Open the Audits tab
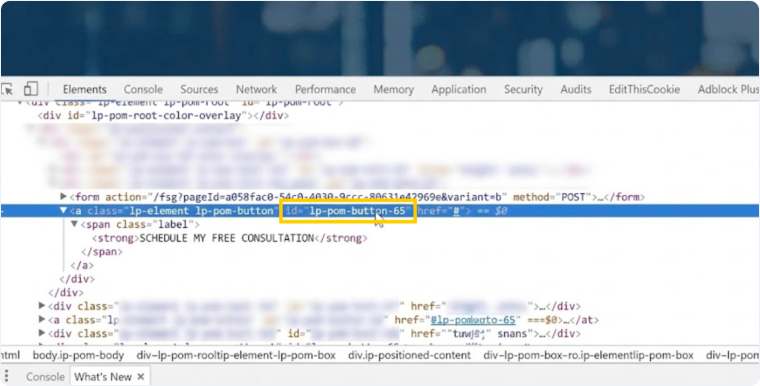The height and width of the screenshot is (386, 760). (576, 90)
